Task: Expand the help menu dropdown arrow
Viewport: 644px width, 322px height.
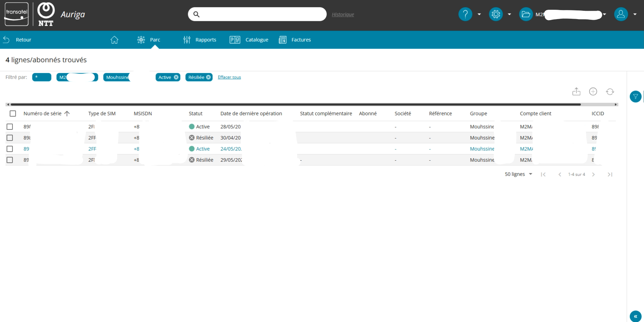Action: pos(479,14)
